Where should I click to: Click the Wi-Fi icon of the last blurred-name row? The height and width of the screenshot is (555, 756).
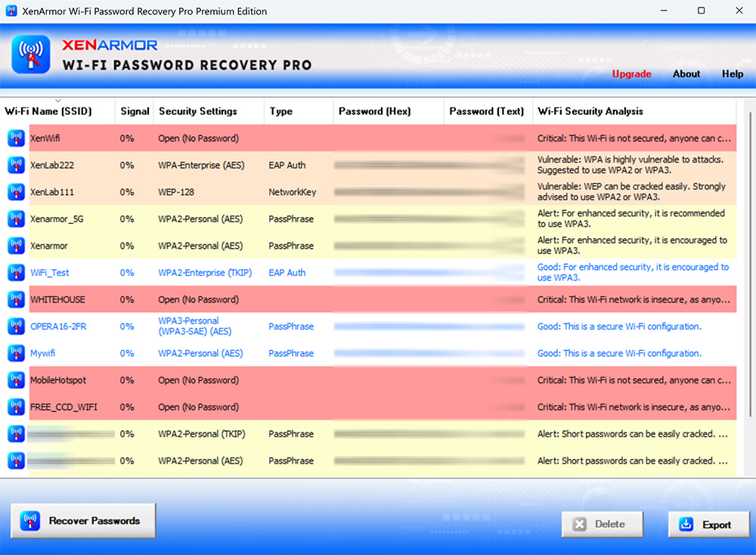[x=17, y=461]
